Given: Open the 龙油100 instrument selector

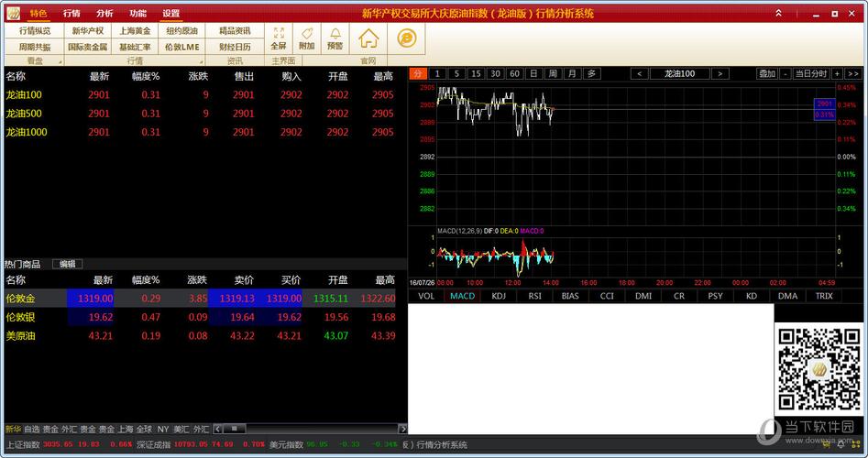Looking at the screenshot, I should tap(680, 73).
